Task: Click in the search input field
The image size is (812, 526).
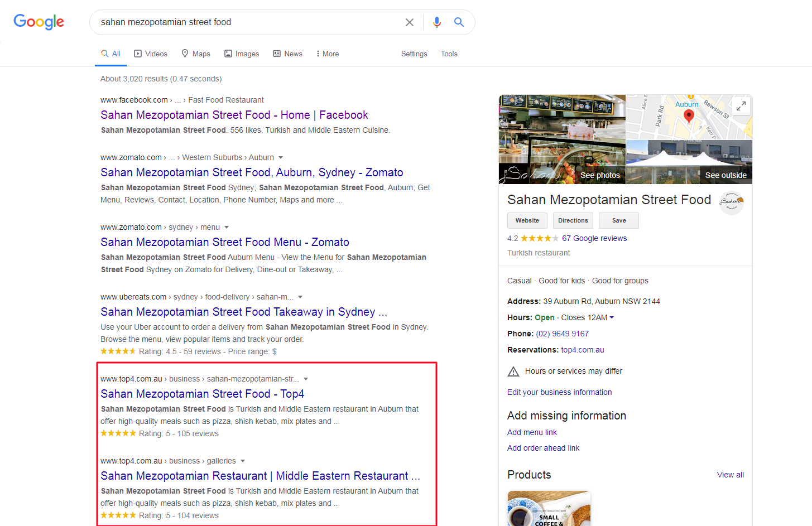Action: tap(246, 22)
